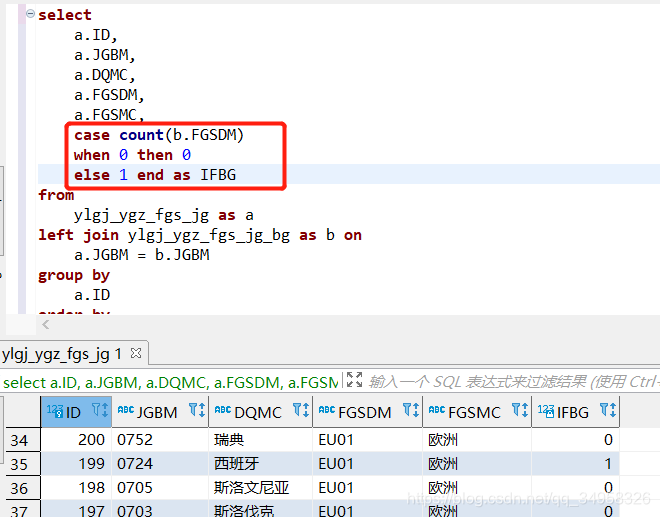Click the ABC type icon in JGBM header
This screenshot has width=660, height=517.
coord(125,410)
